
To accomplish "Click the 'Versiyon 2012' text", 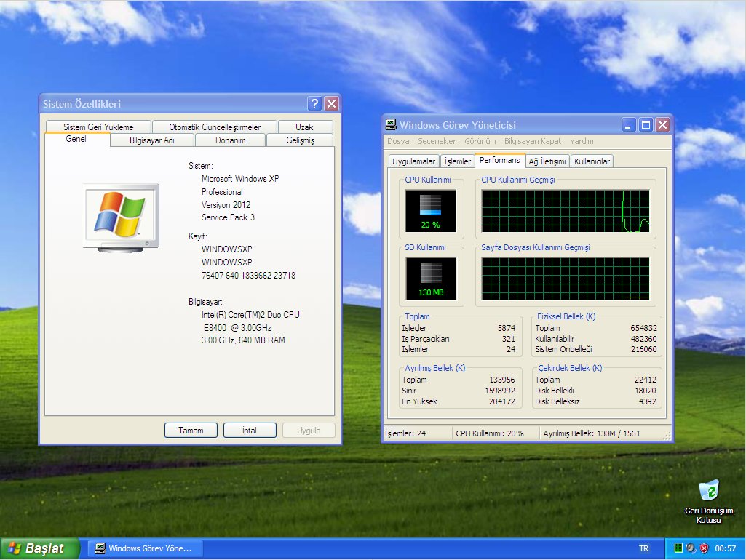I will [x=226, y=205].
